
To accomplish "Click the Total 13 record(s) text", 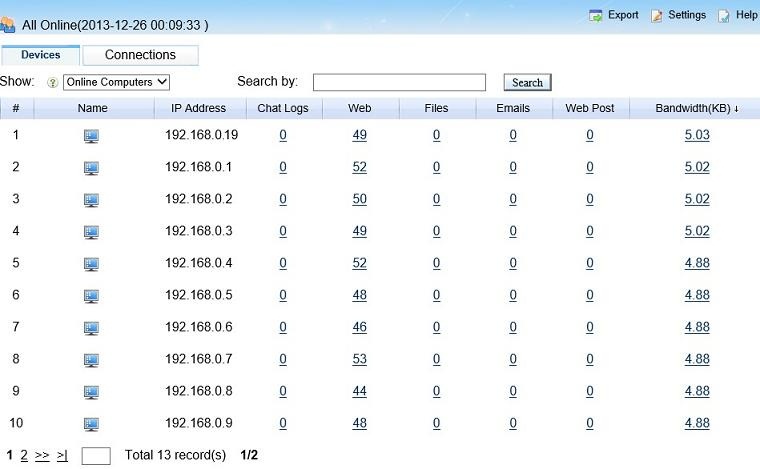I will coord(175,455).
